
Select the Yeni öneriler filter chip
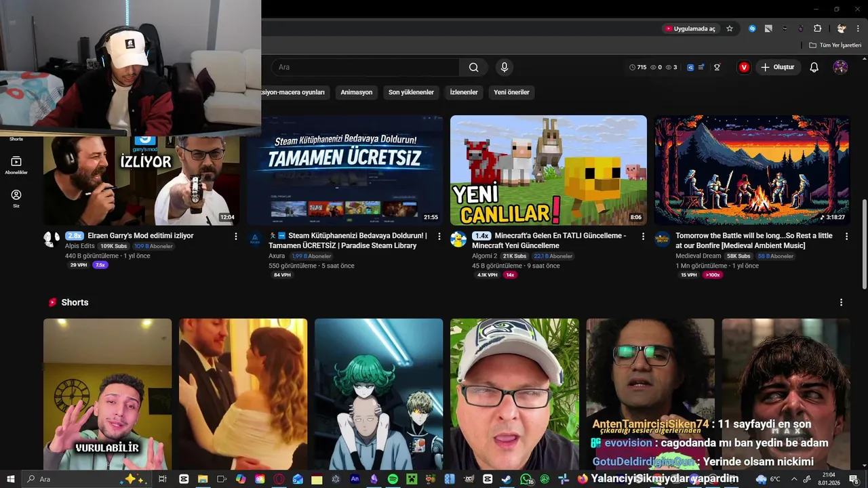point(511,92)
